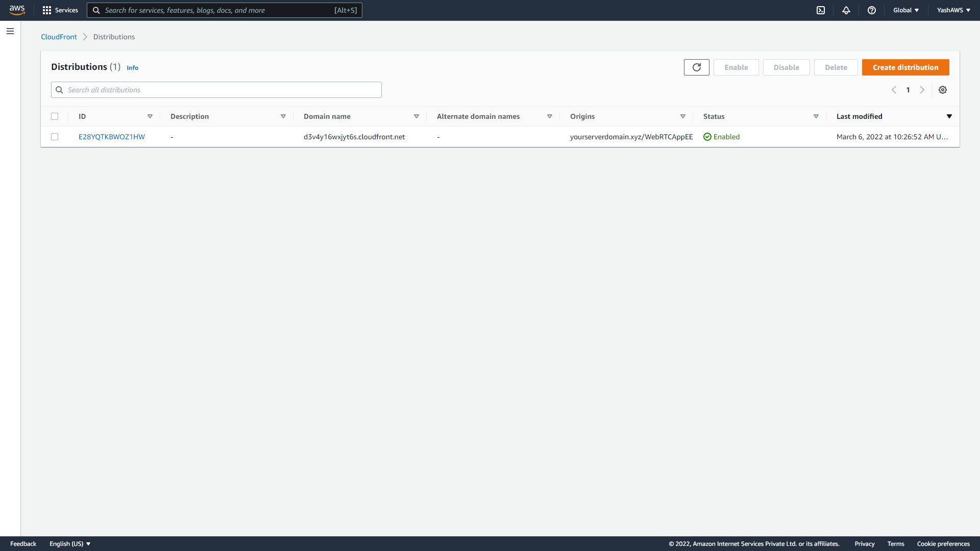
Task: Check the E28YQTKBWOZ1HW row checkbox
Action: pos(55,137)
